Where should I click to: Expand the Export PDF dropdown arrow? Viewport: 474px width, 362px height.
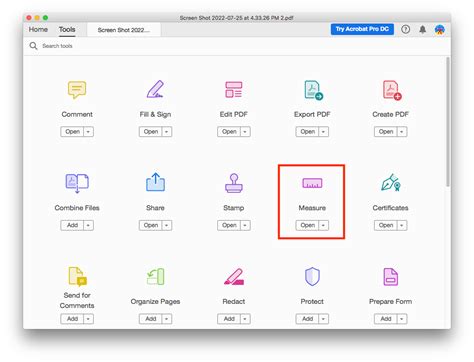click(x=323, y=132)
